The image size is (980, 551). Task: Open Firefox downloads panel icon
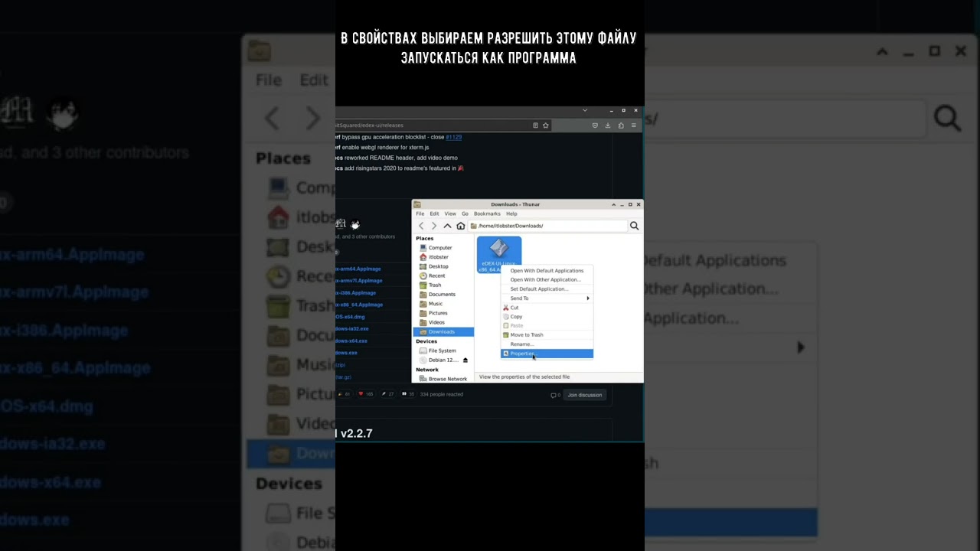click(x=608, y=126)
